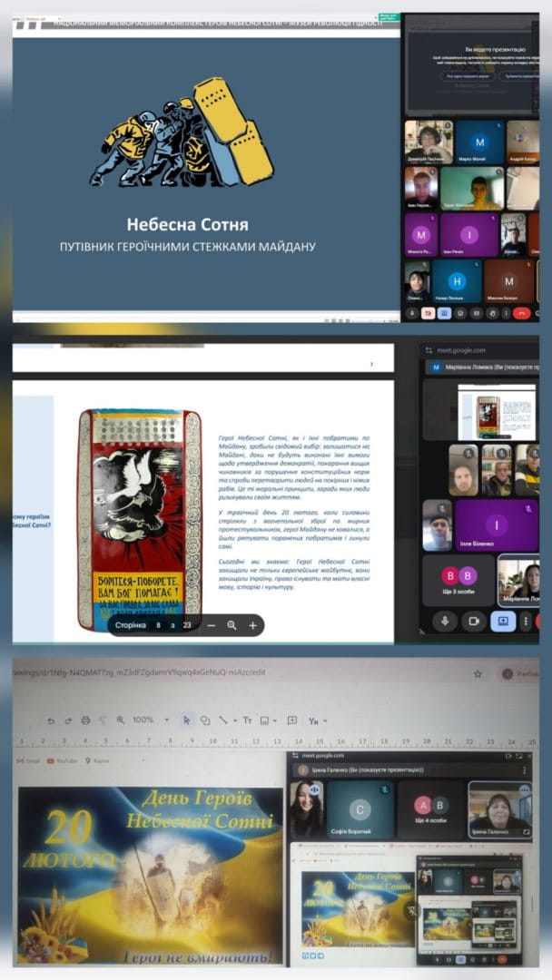Add comment via toolbar icon
The width and height of the screenshot is (552, 980).
click(x=292, y=720)
